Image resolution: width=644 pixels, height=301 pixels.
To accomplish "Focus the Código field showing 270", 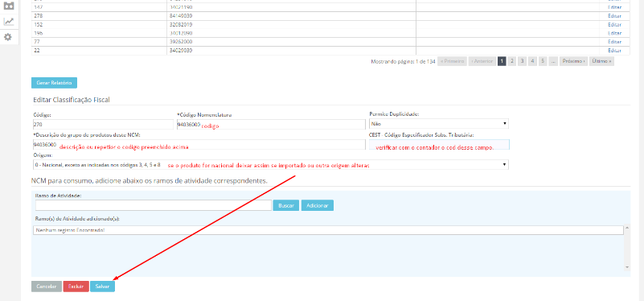I will pos(103,124).
